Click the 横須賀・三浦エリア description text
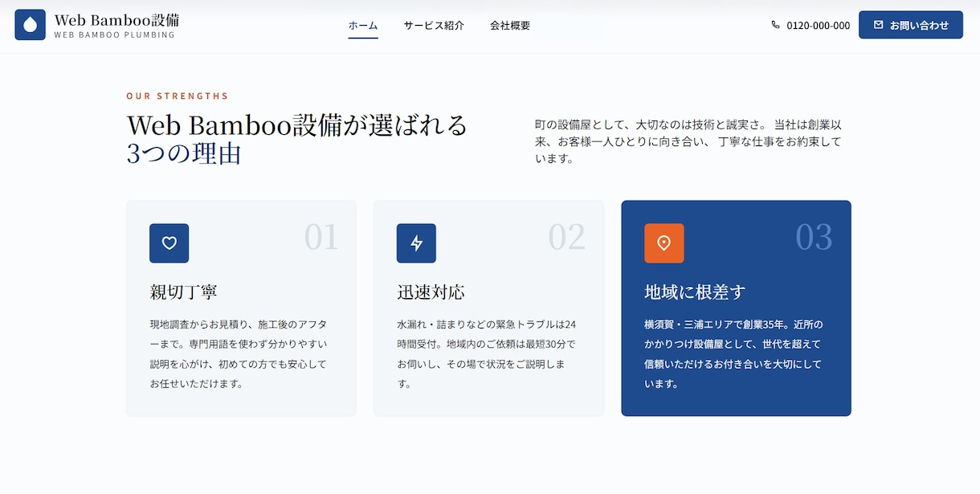Screen dimensions: 980x494 [x=733, y=354]
